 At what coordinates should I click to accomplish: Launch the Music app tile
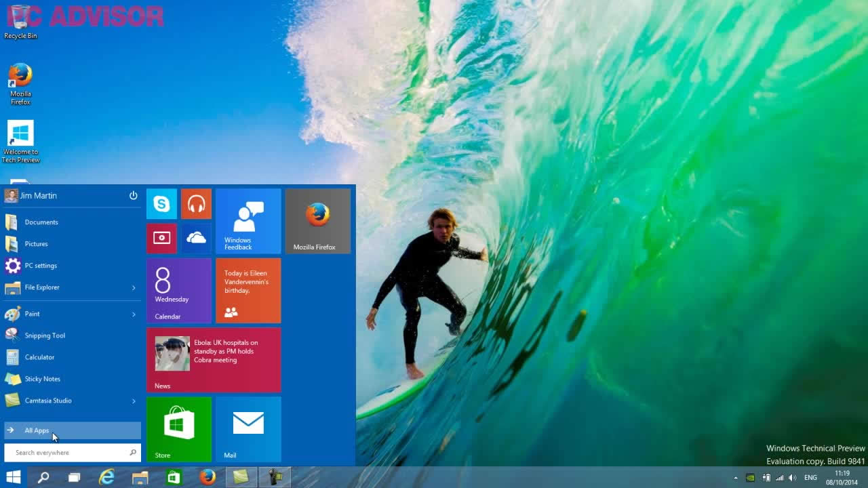pyautogui.click(x=196, y=203)
